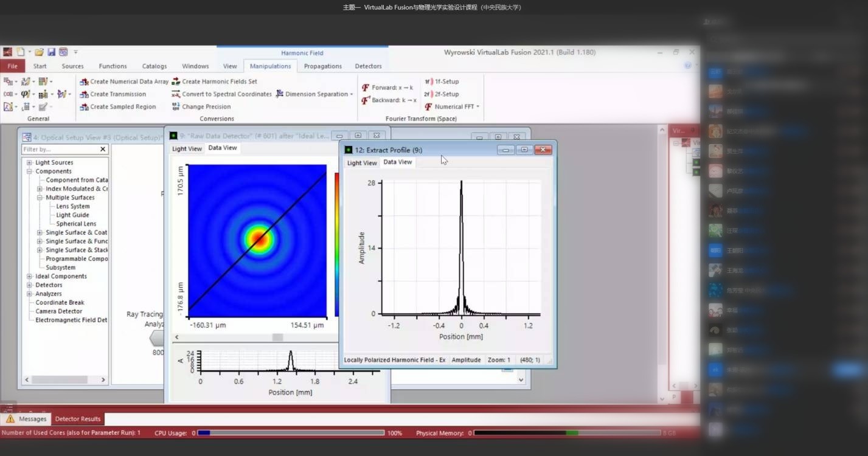
Task: Click Create Harmonic Fields Set icon
Action: (x=176, y=81)
